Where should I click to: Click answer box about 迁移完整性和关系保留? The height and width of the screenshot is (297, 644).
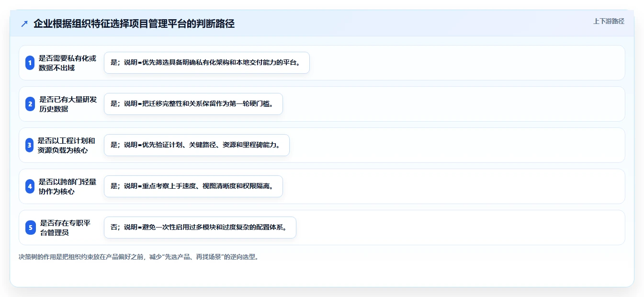[193, 104]
